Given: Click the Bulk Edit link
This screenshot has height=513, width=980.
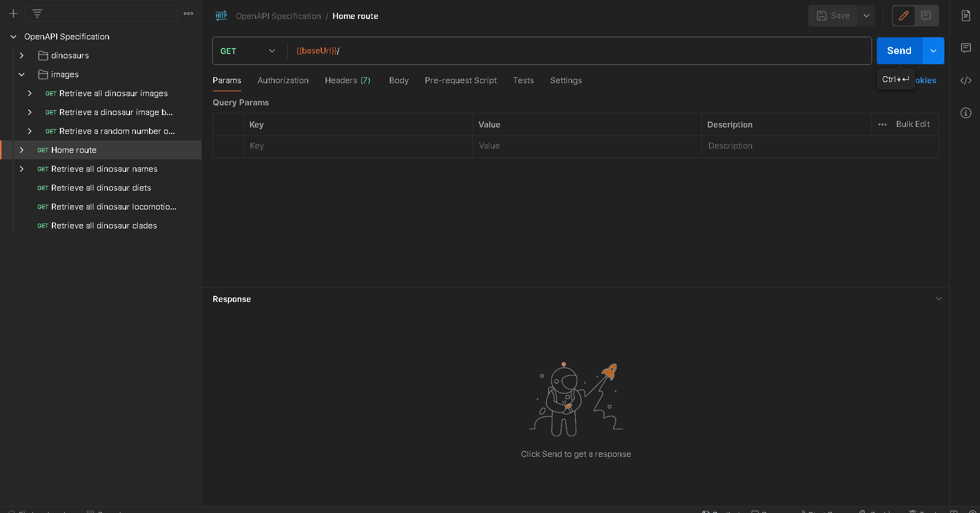Looking at the screenshot, I should point(913,124).
